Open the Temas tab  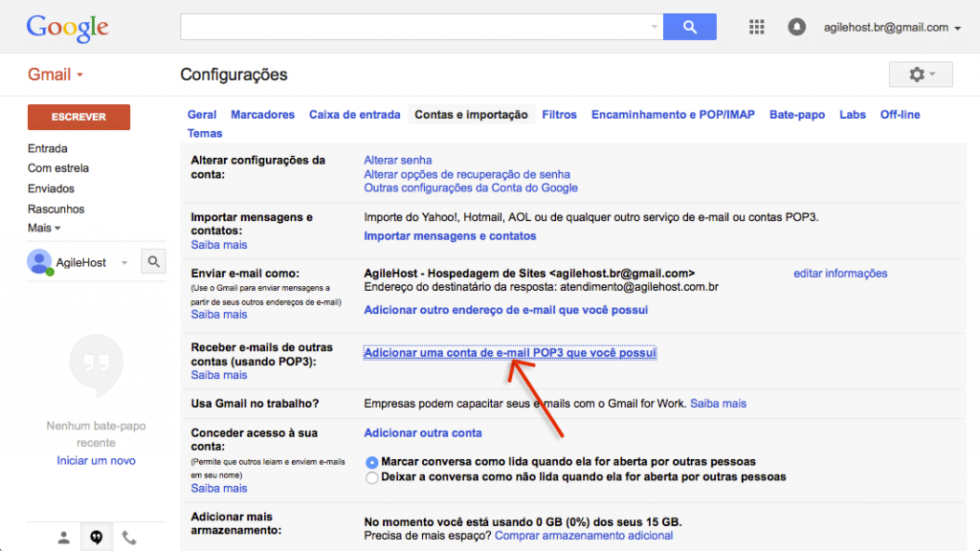tap(205, 133)
